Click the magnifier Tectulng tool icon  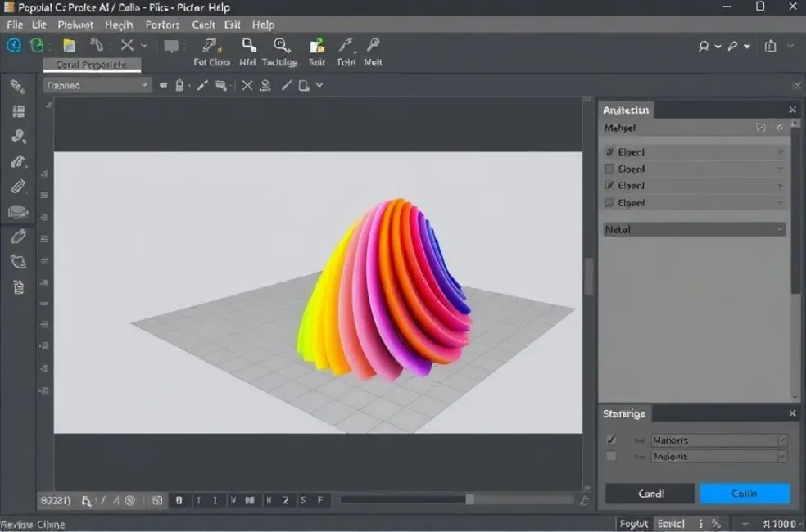[x=282, y=46]
